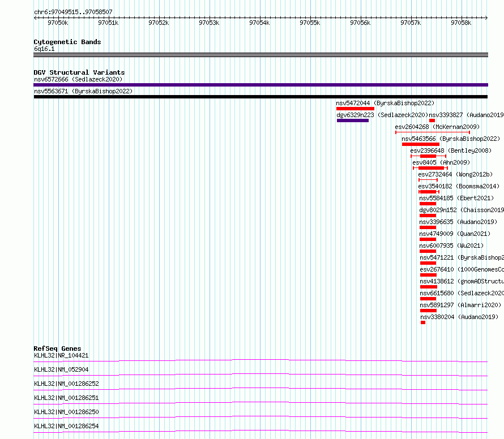This screenshot has height=439, width=504.
Task: Open dgv8029n152 (Chaisson2019) variant
Action: (x=462, y=210)
